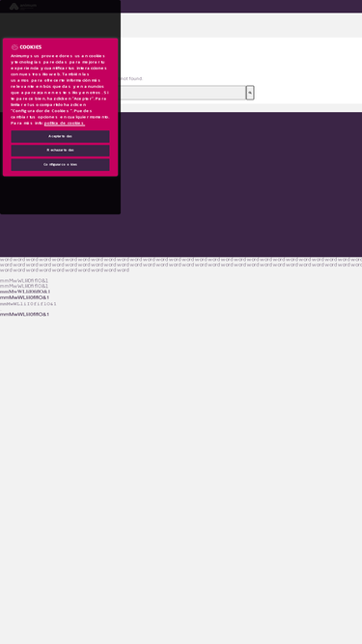Click fourth bold mmMwWLliI0fiflO&1 sample line

pyautogui.click(x=25, y=297)
